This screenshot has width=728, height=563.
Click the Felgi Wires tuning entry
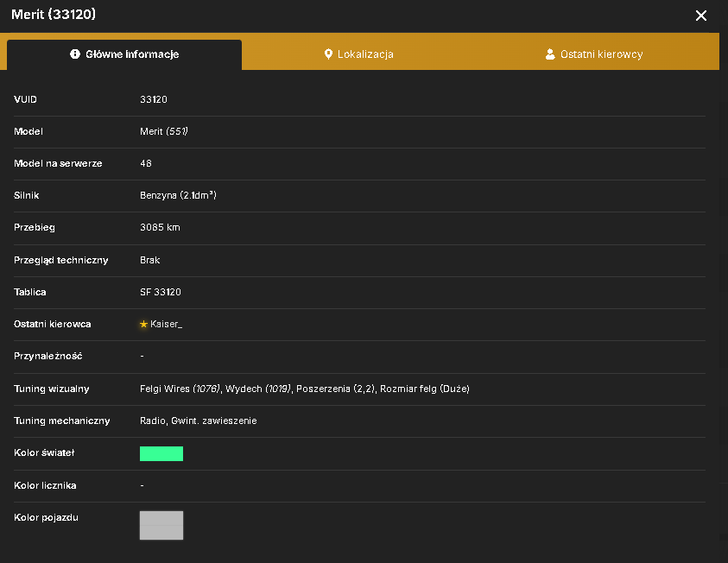pos(180,389)
